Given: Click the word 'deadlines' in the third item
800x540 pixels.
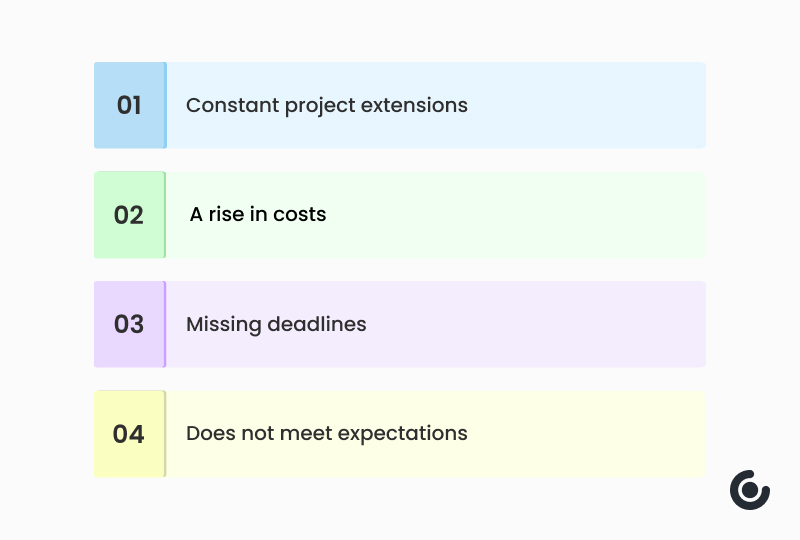Looking at the screenshot, I should coord(316,324).
